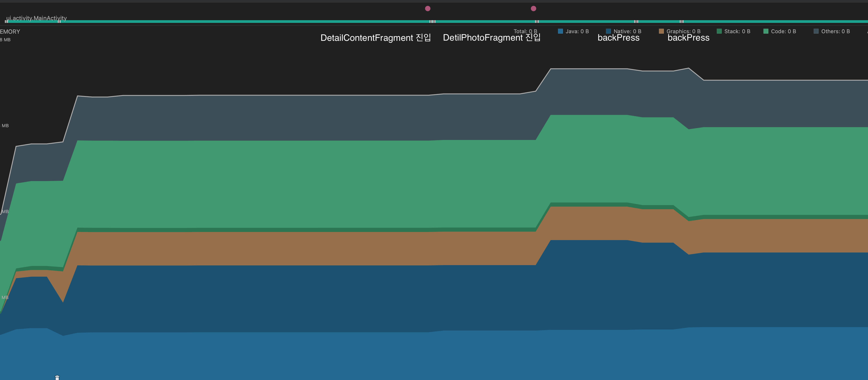Select the ui.activity.MainActivity label

36,18
